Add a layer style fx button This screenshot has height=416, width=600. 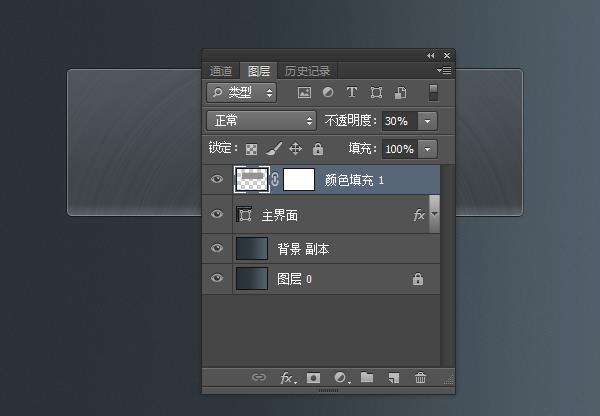(288, 378)
